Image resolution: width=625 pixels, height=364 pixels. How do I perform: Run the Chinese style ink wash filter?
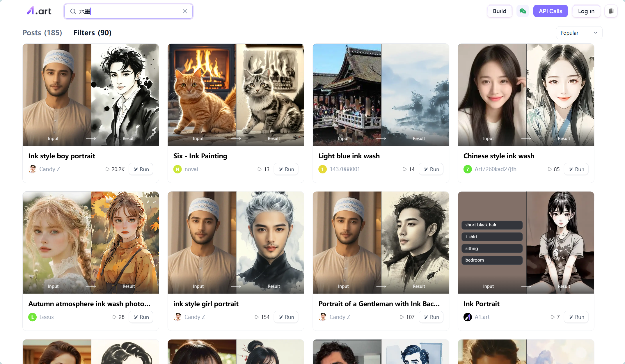click(576, 169)
